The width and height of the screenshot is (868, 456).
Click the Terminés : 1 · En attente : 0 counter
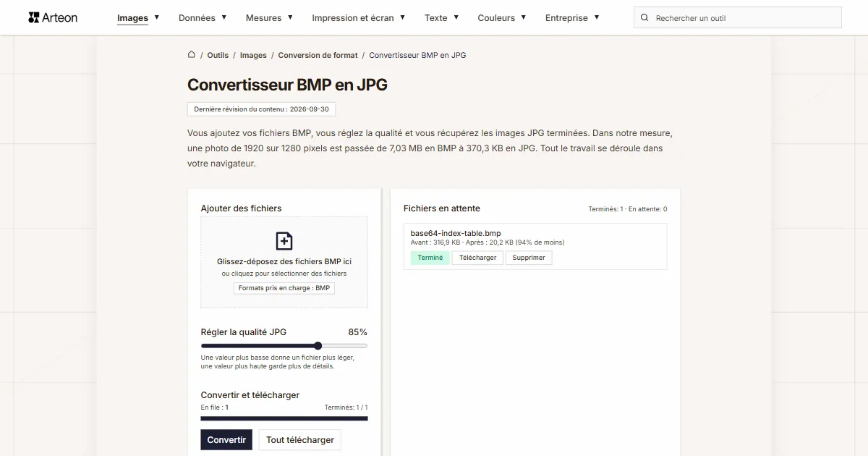628,209
